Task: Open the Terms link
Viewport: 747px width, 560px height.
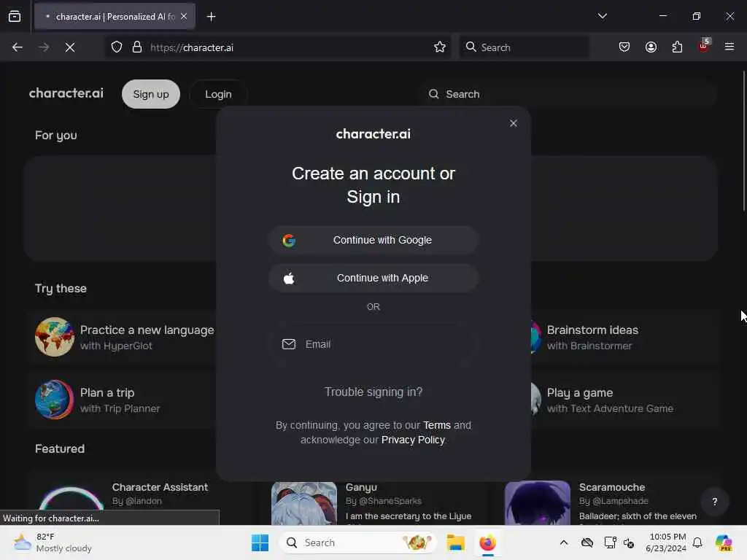Action: [436, 425]
